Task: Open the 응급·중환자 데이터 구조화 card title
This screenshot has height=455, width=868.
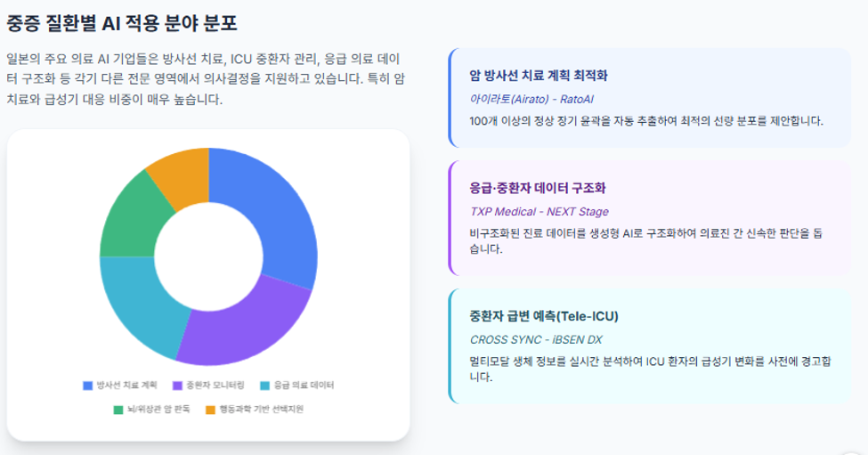Action: pyautogui.click(x=538, y=188)
